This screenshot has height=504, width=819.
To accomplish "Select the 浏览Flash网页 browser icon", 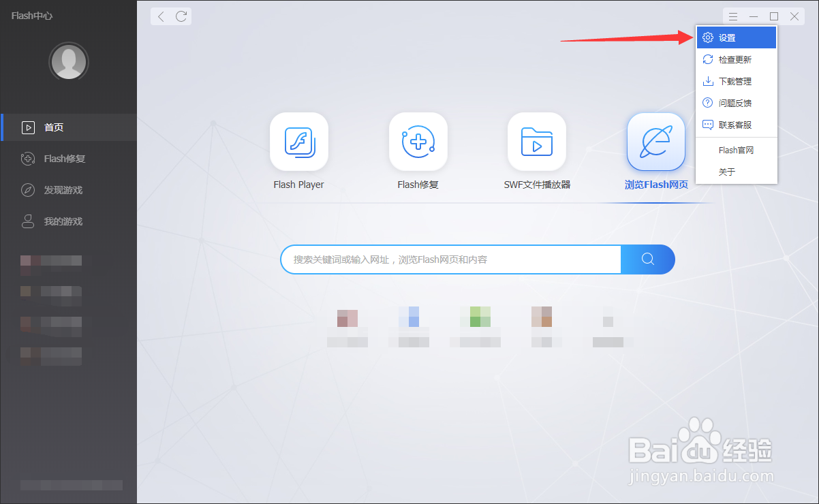I will coord(656,142).
